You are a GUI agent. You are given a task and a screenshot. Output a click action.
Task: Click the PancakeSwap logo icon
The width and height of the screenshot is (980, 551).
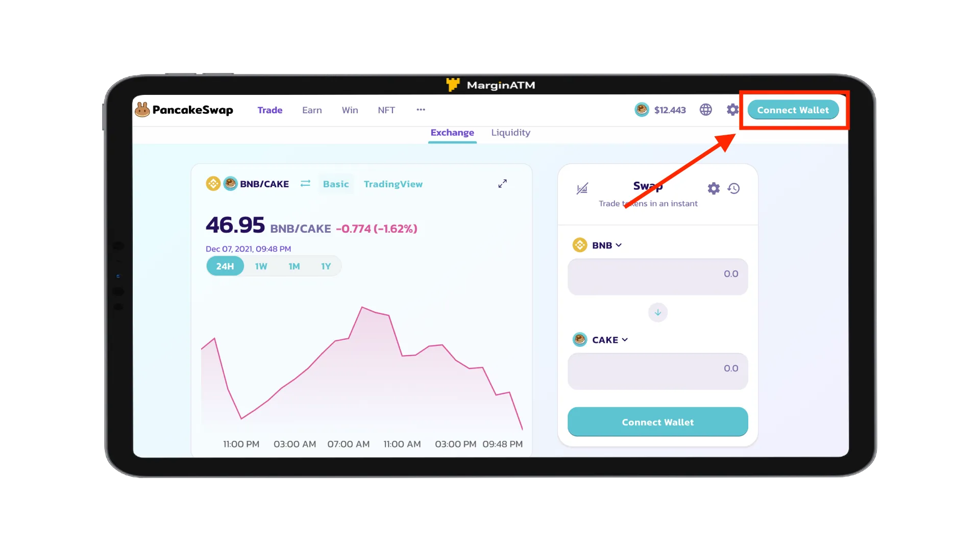tap(142, 110)
